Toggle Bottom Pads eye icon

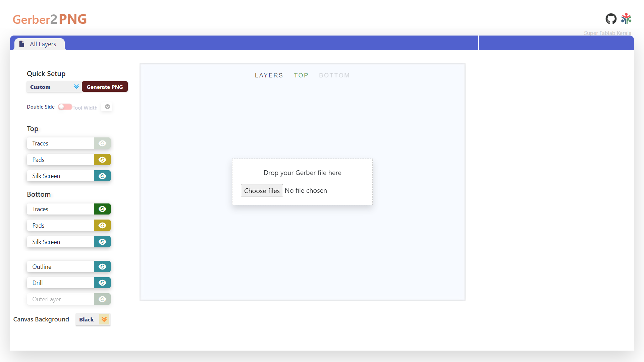[x=102, y=226]
